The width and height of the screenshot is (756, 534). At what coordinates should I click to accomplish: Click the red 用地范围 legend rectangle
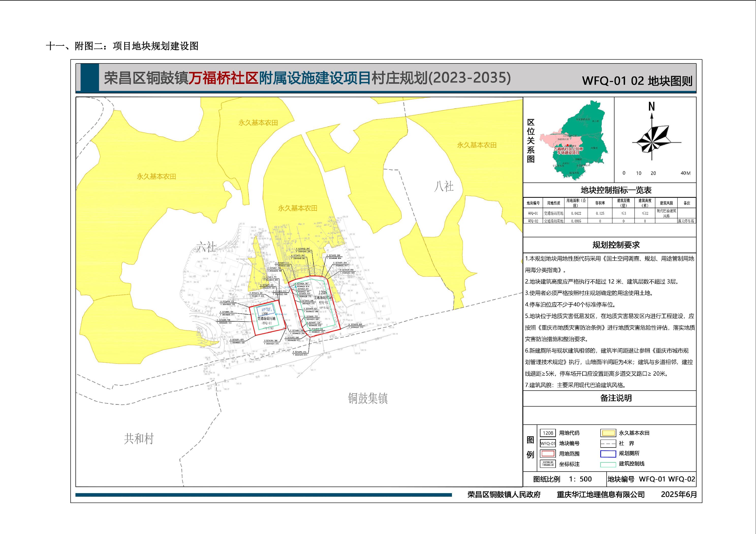point(548,454)
